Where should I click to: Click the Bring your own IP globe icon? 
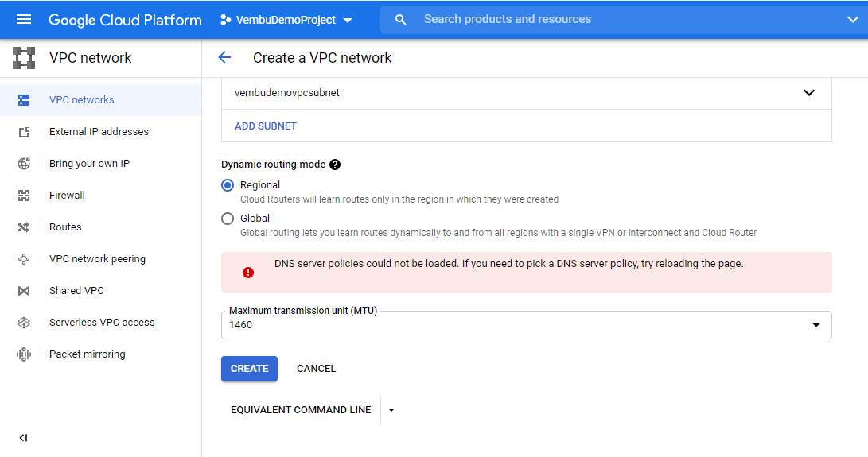tap(24, 164)
